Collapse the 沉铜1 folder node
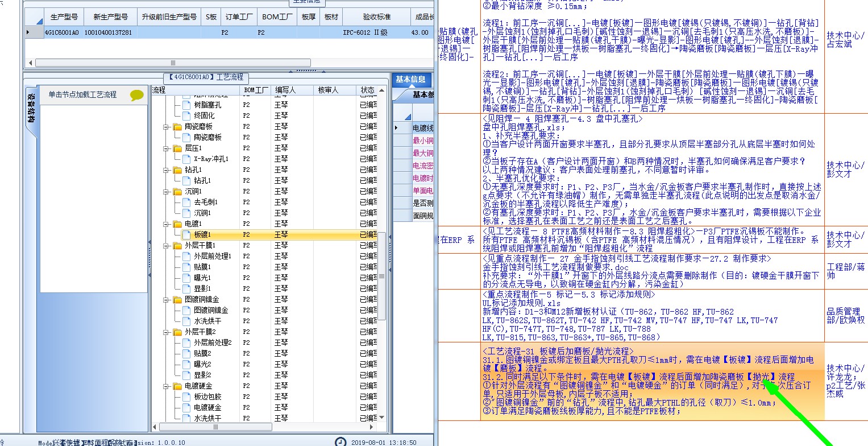Screen dimensions: 868x446 (x=166, y=191)
